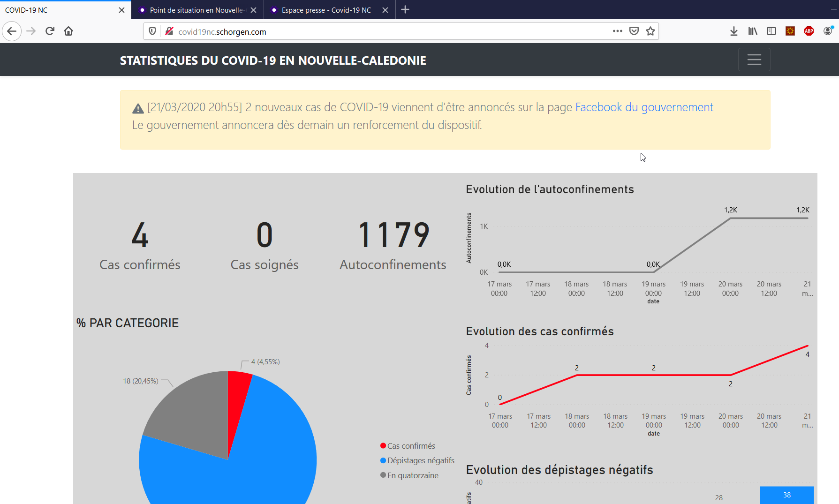Image resolution: width=839 pixels, height=504 pixels.
Task: Switch to Espace presse - Covid-19 NC tab
Action: 329,10
